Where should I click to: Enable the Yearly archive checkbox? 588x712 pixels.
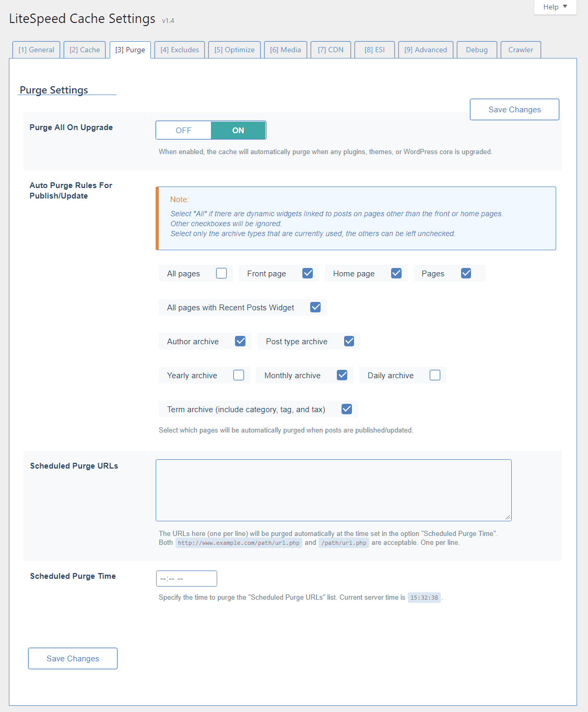[x=239, y=375]
